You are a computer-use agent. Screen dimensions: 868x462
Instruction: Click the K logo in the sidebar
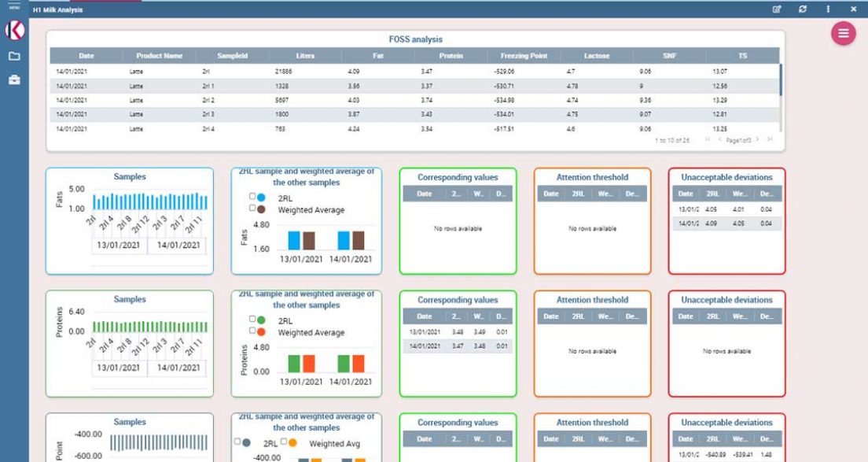pyautogui.click(x=15, y=31)
